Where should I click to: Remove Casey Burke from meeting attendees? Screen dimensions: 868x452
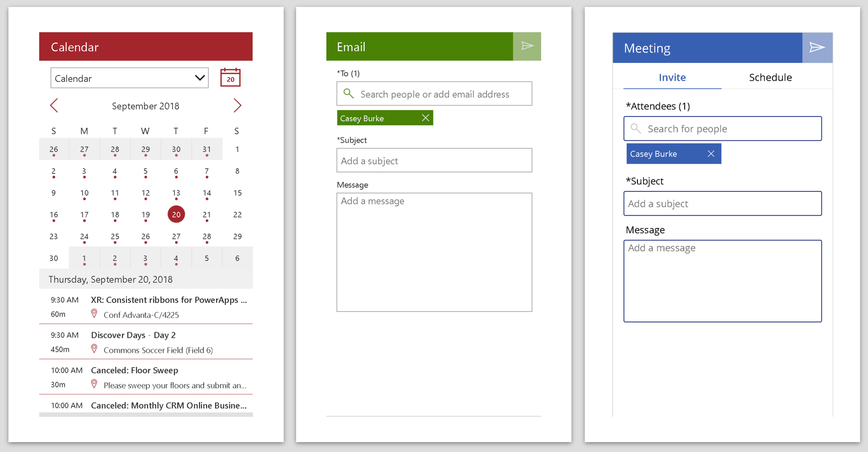[711, 154]
